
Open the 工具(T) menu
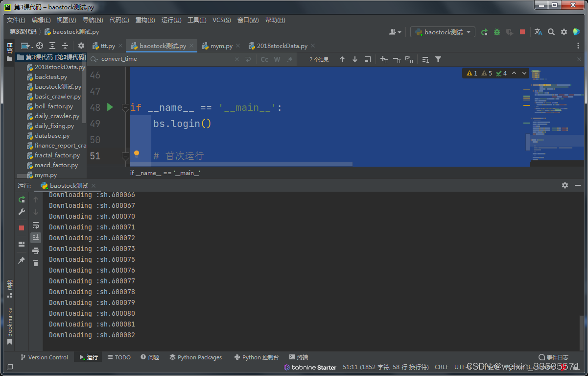197,20
